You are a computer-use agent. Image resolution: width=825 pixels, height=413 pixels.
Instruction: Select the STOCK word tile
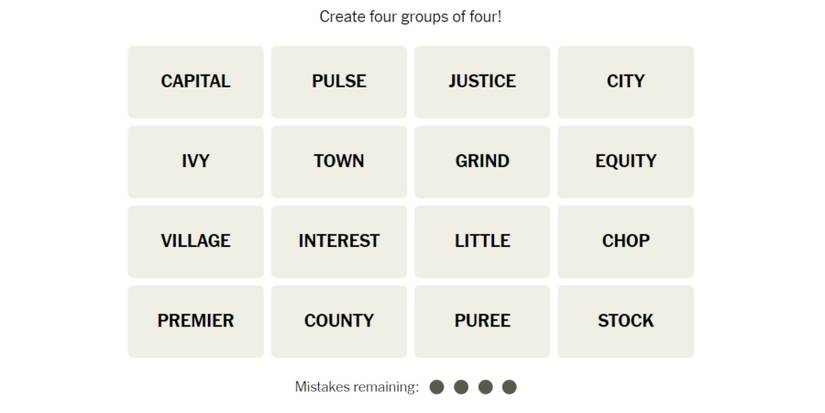pyautogui.click(x=626, y=321)
